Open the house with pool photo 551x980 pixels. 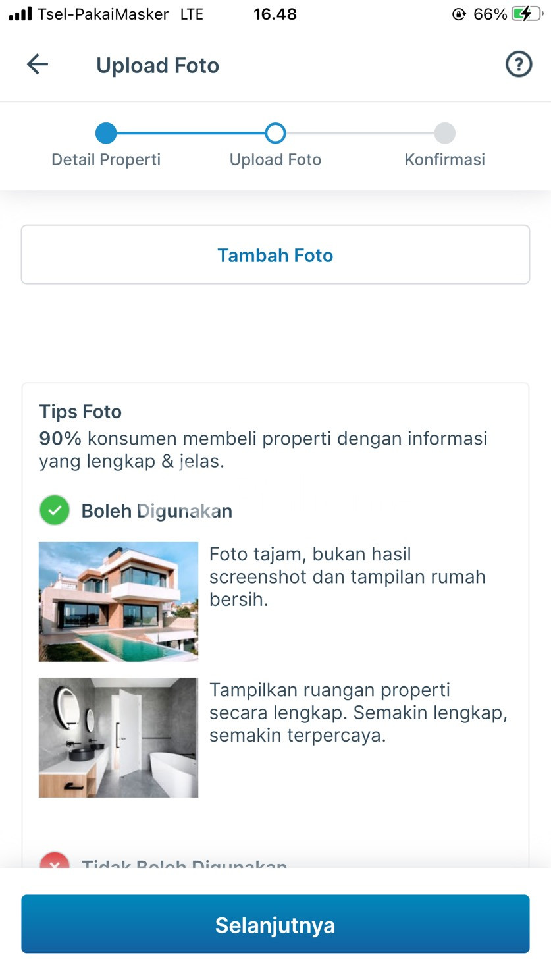pos(118,601)
